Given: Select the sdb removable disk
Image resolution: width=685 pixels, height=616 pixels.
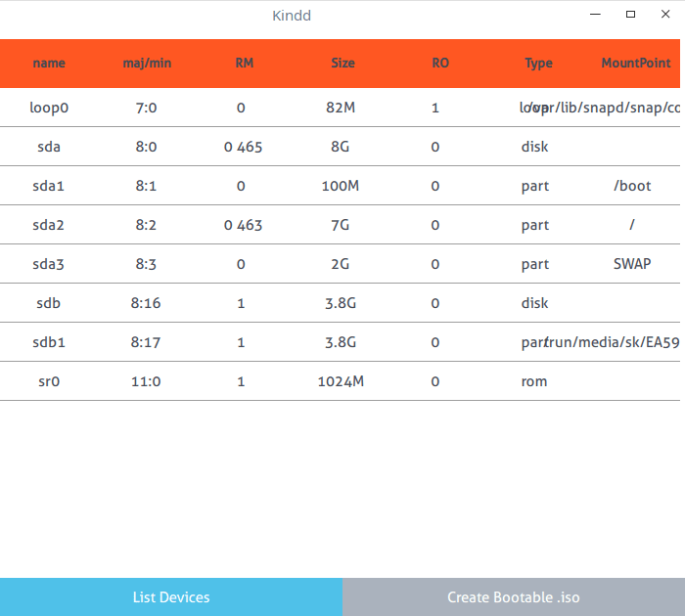Looking at the screenshot, I should (49, 303).
